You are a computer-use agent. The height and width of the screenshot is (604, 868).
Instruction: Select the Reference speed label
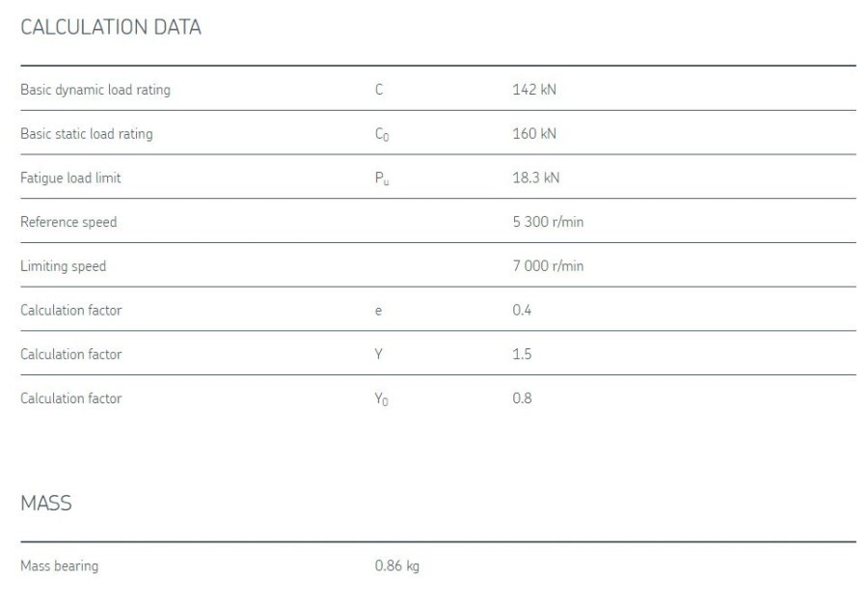(x=68, y=222)
